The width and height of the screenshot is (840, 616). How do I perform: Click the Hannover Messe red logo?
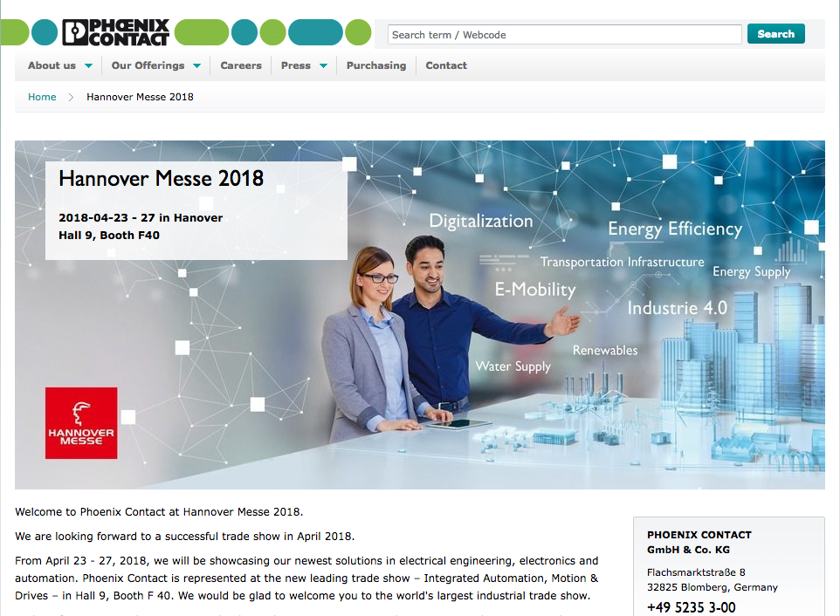coord(81,423)
